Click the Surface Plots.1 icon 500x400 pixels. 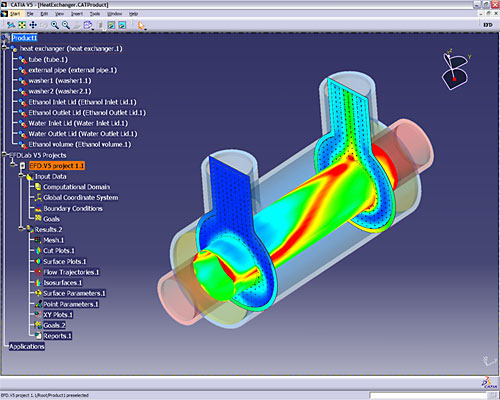(38, 261)
